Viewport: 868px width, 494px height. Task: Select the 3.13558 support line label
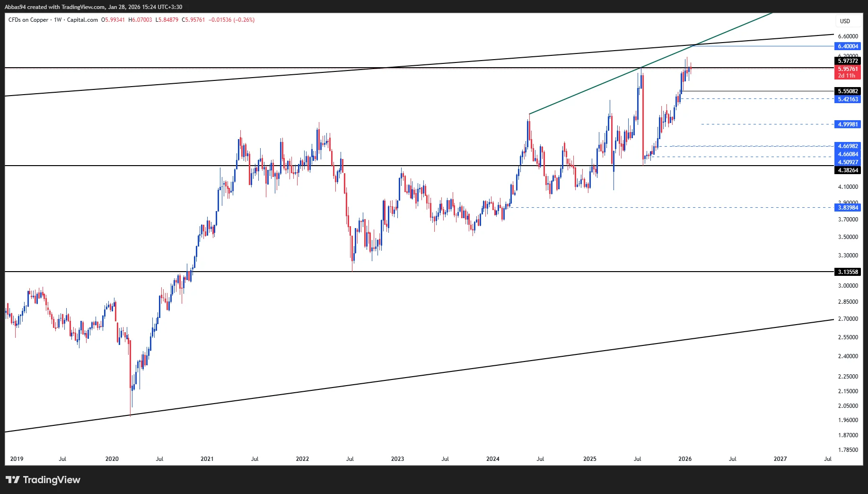[848, 272]
